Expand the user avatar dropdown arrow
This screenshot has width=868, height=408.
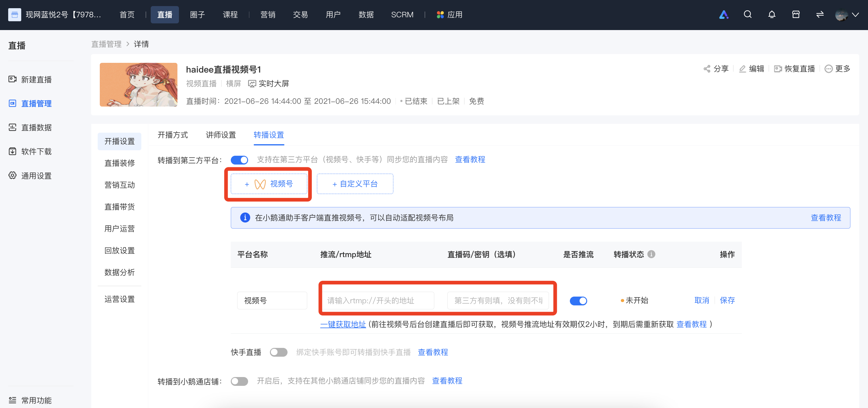click(x=855, y=15)
